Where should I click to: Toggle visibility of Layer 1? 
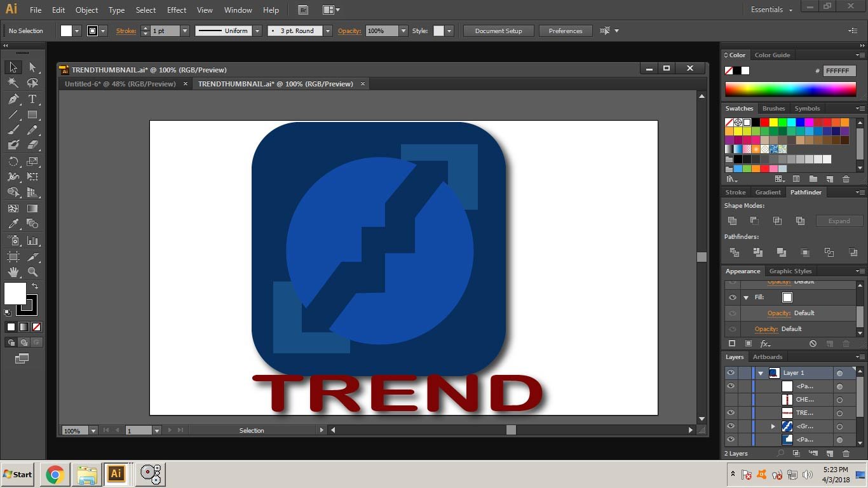(731, 373)
